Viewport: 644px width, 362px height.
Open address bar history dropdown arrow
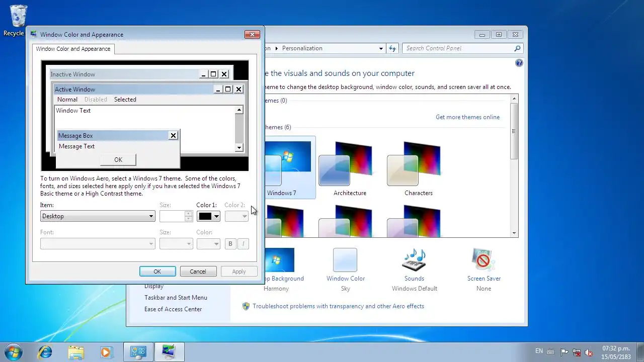[x=381, y=48]
